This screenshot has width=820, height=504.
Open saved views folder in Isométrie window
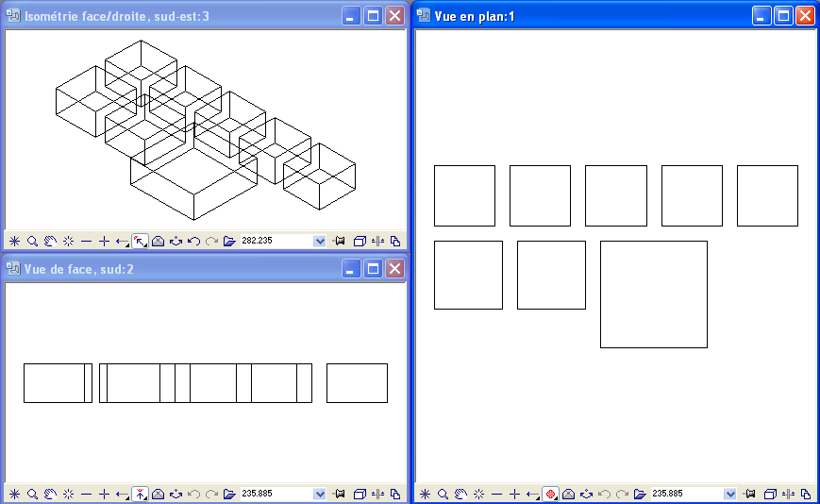[x=229, y=241]
